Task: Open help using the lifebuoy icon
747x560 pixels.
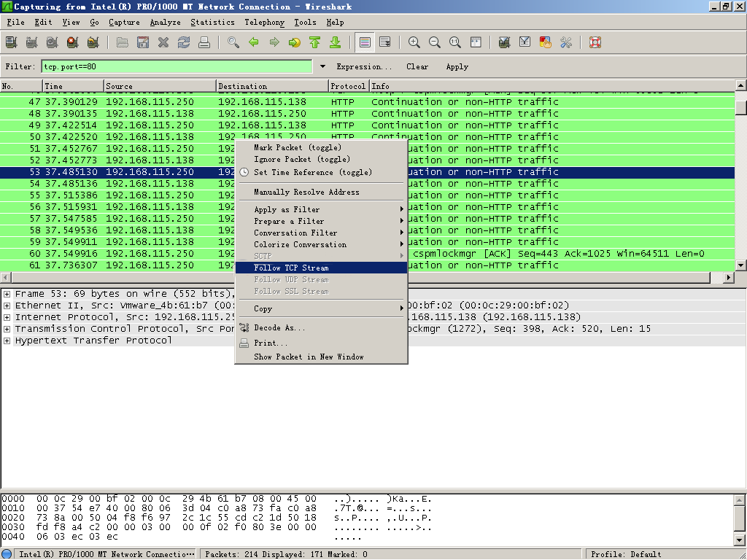Action: pos(595,42)
